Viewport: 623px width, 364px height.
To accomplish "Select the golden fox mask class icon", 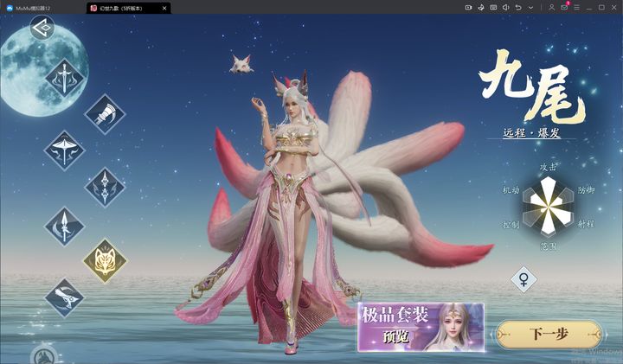I will point(105,260).
